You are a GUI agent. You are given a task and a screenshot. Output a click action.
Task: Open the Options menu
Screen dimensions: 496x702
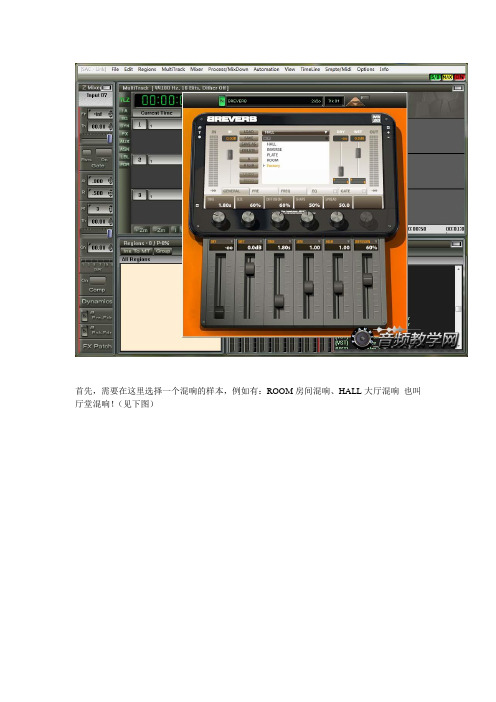click(x=365, y=69)
